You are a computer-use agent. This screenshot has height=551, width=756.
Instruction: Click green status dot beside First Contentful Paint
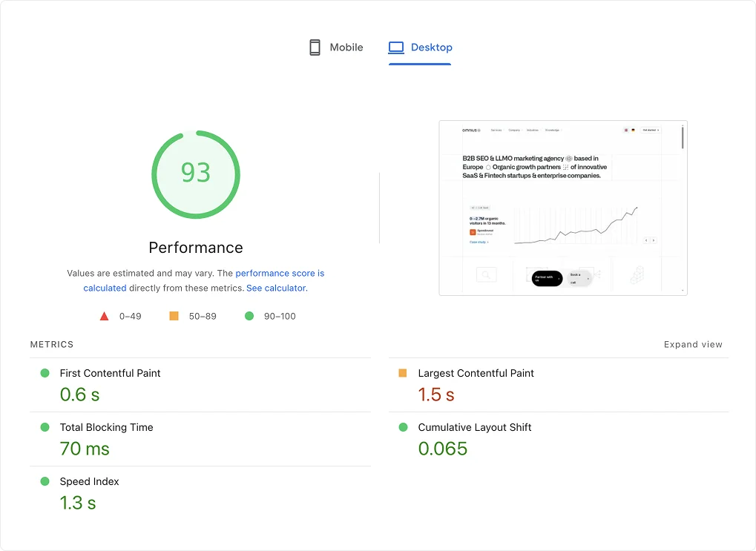click(45, 373)
